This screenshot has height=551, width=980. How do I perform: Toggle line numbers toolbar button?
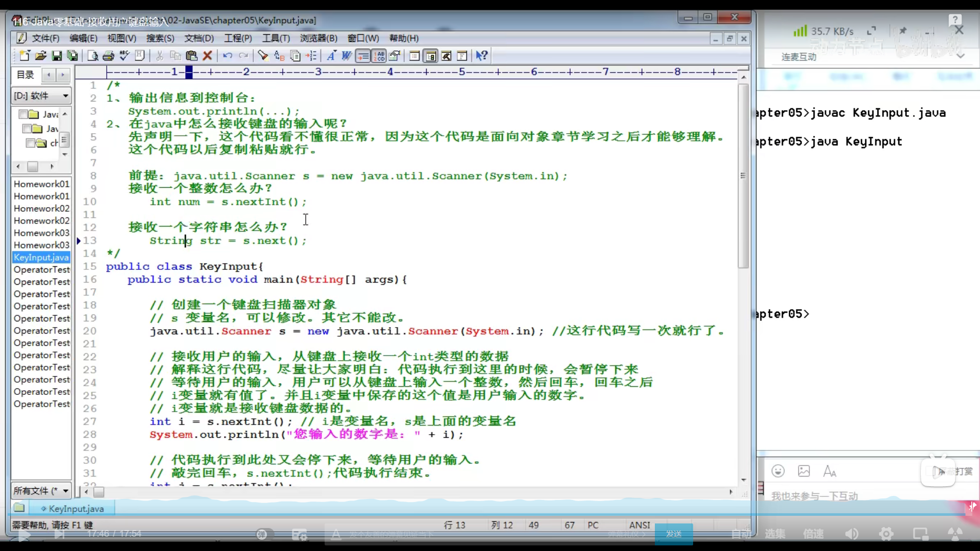tap(379, 56)
